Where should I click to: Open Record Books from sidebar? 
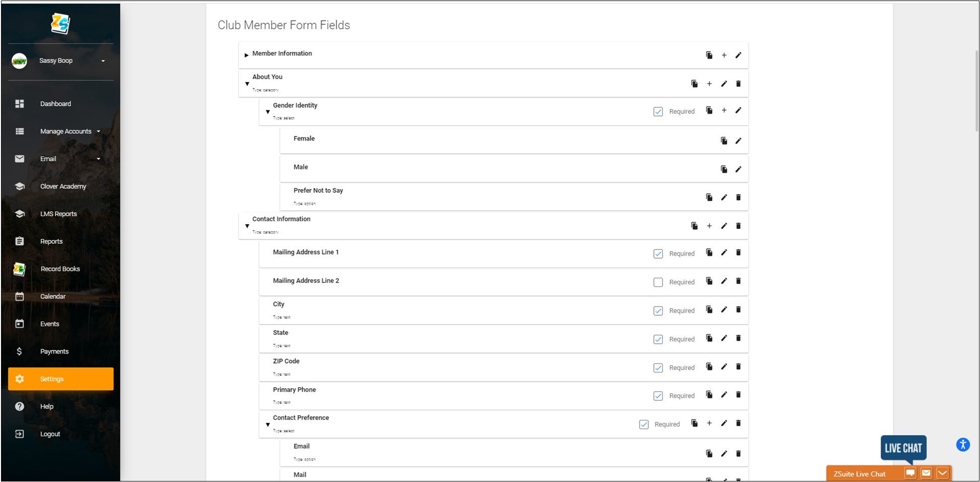click(60, 269)
